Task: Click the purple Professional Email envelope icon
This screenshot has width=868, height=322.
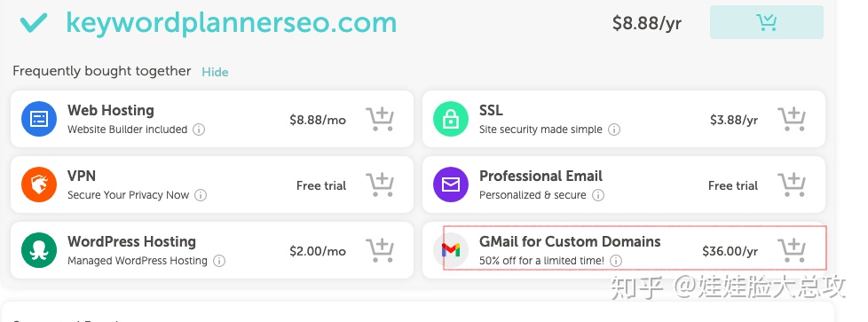Action: (451, 185)
